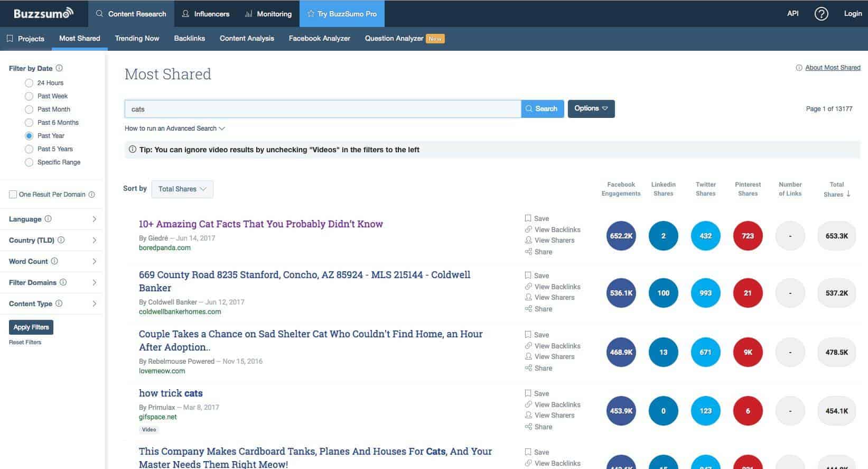868x469 pixels.
Task: Click the Facebook engagements 536.1K circle
Action: 621,293
